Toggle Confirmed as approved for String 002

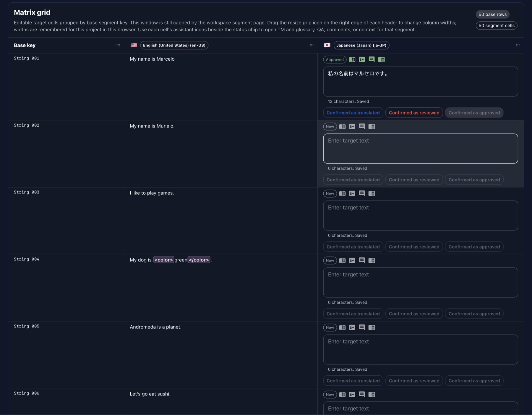click(474, 180)
